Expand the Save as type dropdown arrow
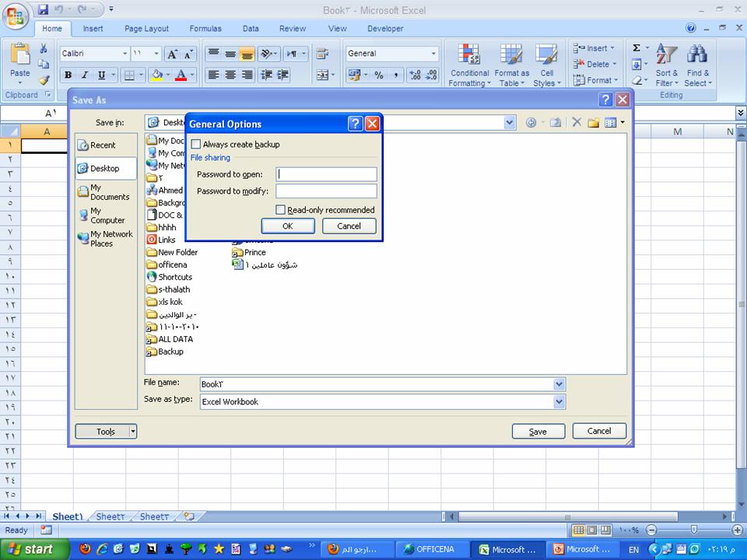This screenshot has width=747, height=560. pos(559,402)
